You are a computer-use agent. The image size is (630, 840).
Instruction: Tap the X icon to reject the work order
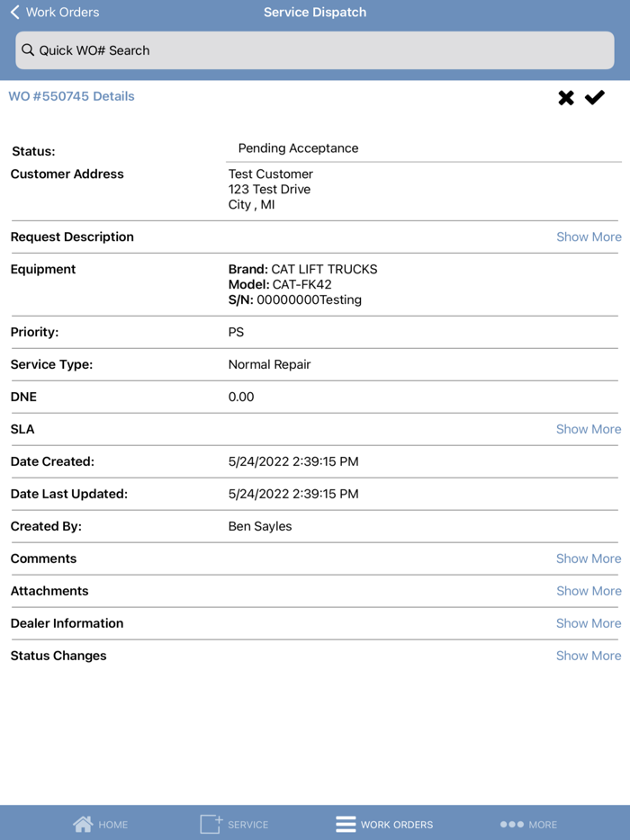coord(566,97)
